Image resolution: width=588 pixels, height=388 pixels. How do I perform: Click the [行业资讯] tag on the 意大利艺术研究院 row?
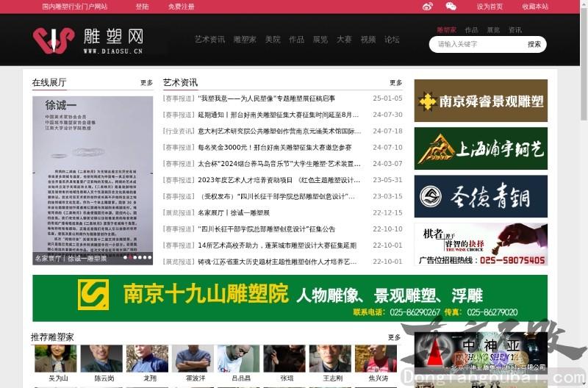point(179,132)
